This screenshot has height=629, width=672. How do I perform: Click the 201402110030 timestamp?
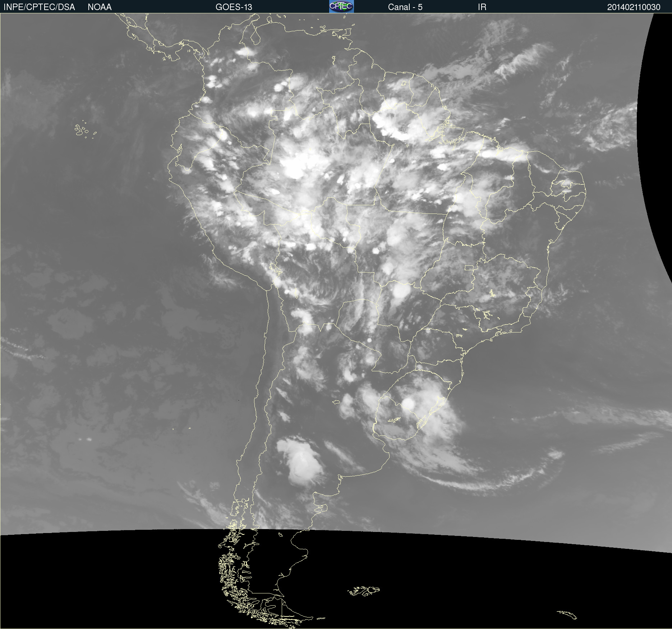coord(634,7)
